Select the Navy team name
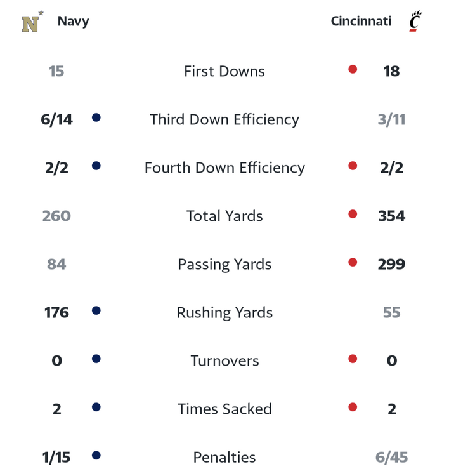The height and width of the screenshot is (476, 449). click(73, 22)
